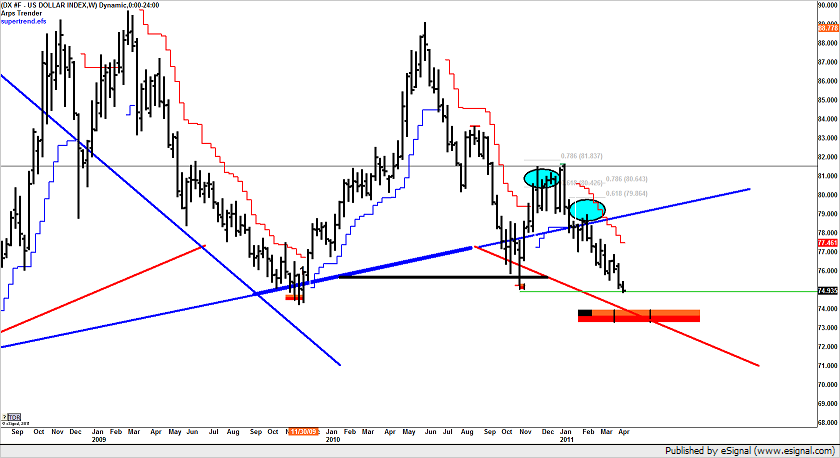The image size is (840, 458).
Task: Click the lower cyan ellipse marker
Action: [587, 210]
